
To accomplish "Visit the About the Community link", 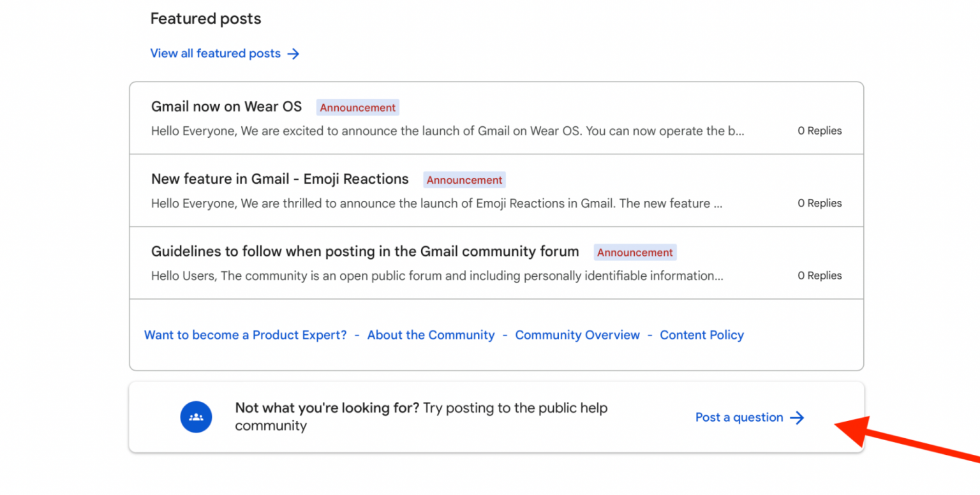I will 431,335.
